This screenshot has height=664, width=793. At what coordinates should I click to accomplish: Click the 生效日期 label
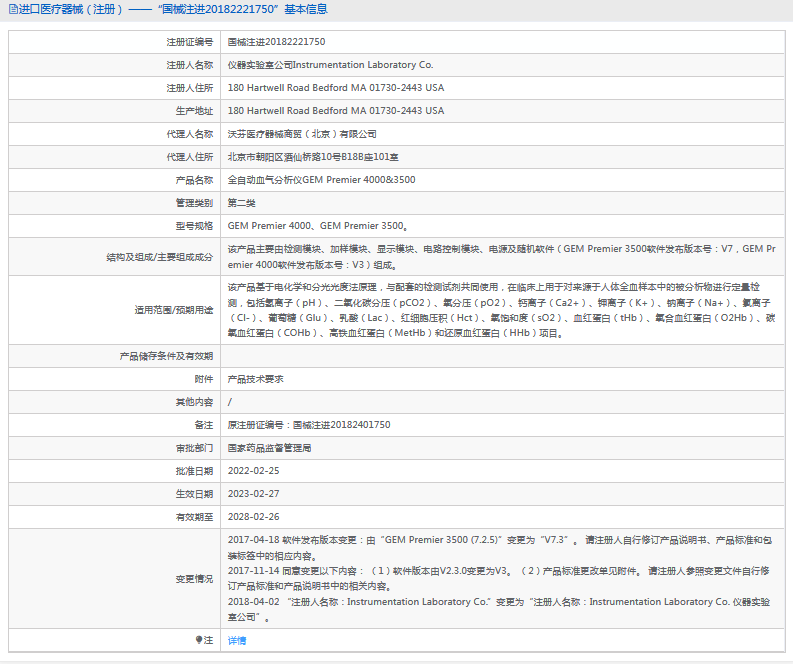[x=194, y=494]
